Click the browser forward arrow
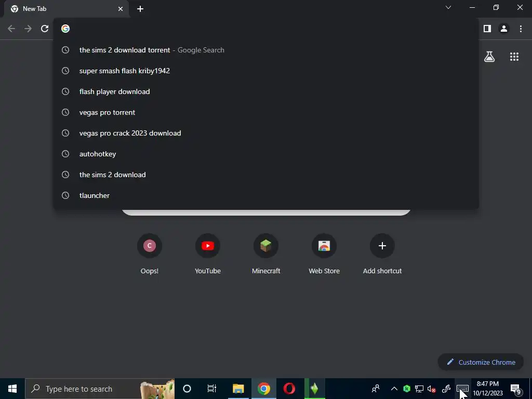 (28, 29)
